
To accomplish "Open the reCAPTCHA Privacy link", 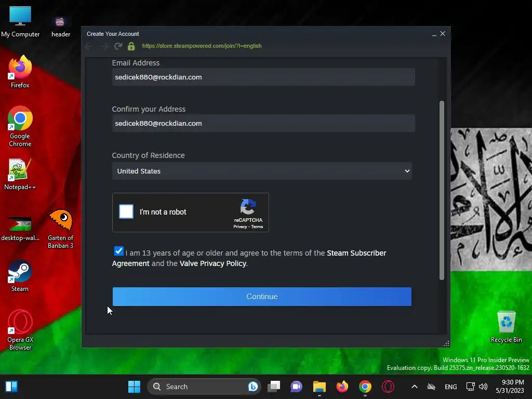I will click(240, 227).
